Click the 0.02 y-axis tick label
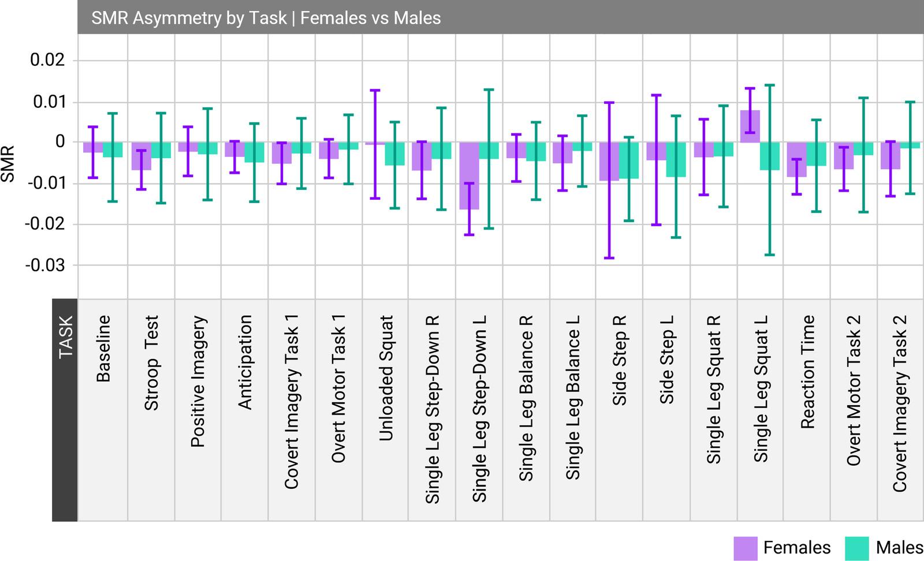924x561 pixels. pyautogui.click(x=47, y=60)
